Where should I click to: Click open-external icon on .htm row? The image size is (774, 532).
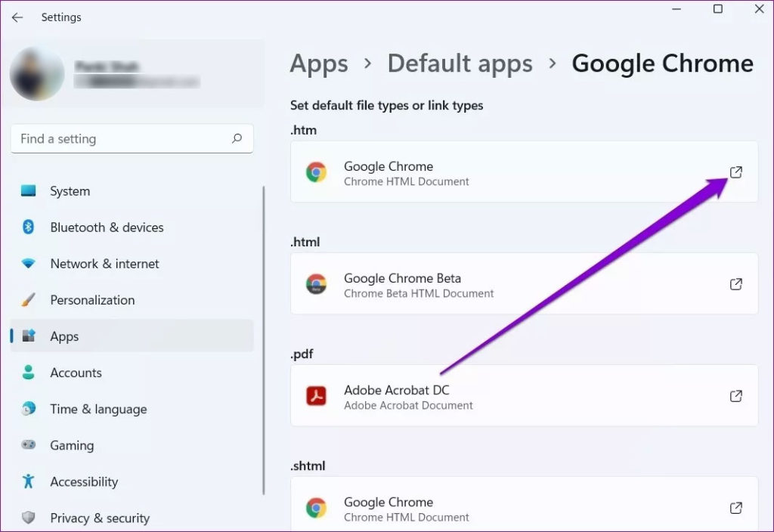point(736,172)
